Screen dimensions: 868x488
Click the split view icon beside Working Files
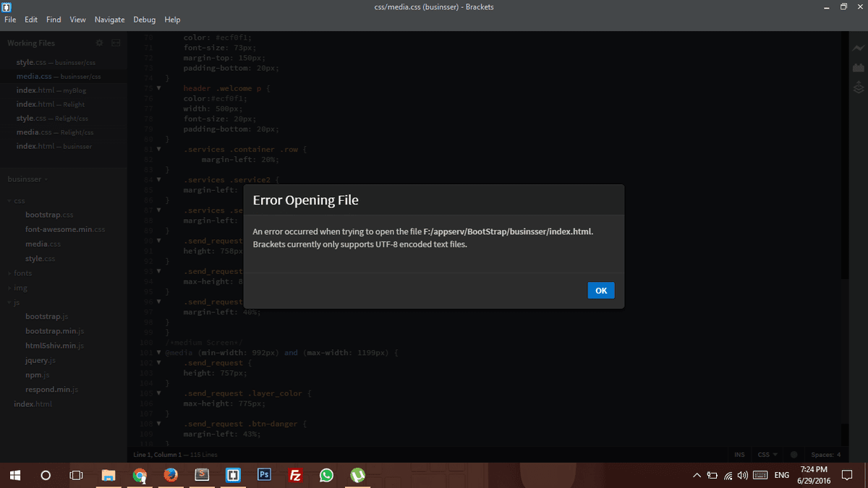coord(116,43)
